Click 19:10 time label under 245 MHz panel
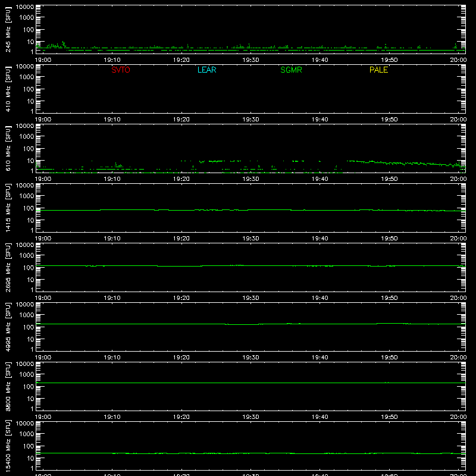 point(112,60)
